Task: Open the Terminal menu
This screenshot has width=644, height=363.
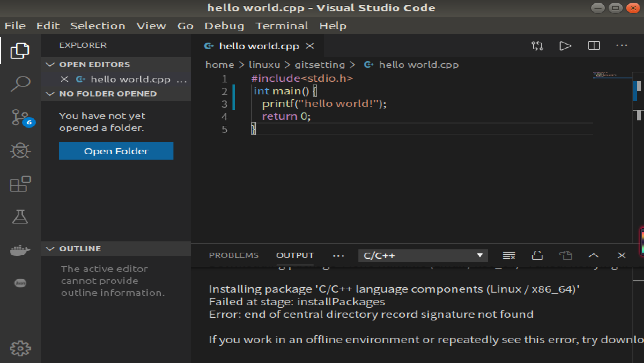Action: click(x=282, y=26)
